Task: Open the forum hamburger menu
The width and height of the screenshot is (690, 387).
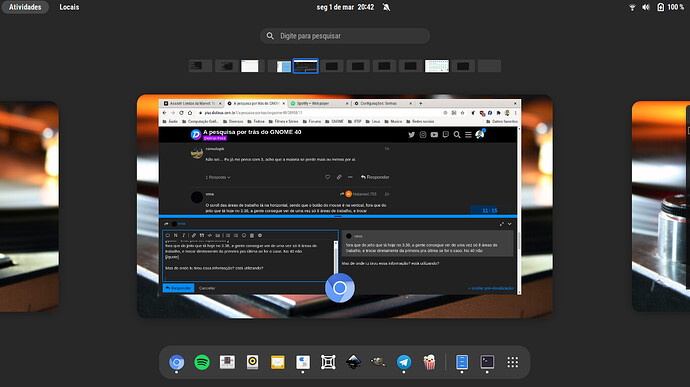Action: [x=468, y=135]
